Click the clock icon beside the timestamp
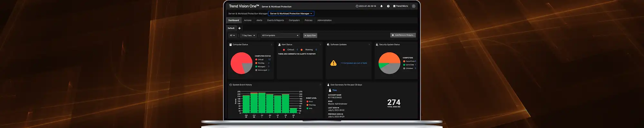Screen dimensions: 644x128 [357, 6]
